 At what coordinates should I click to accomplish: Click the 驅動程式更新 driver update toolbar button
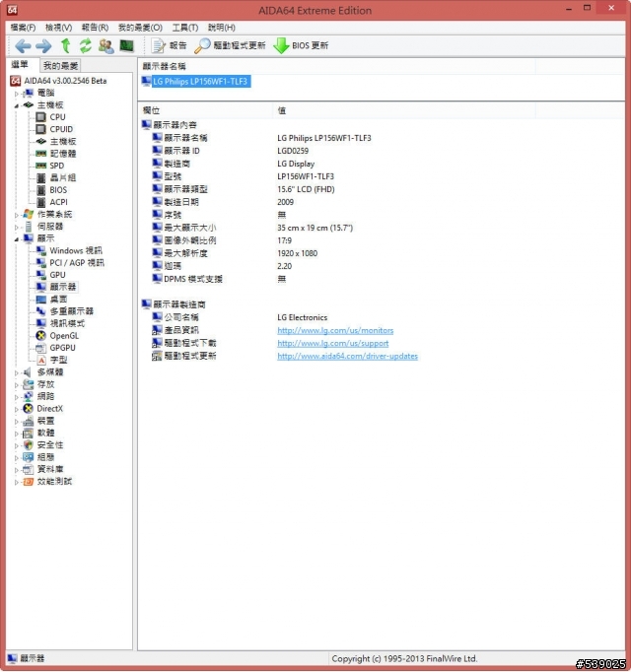(x=230, y=45)
